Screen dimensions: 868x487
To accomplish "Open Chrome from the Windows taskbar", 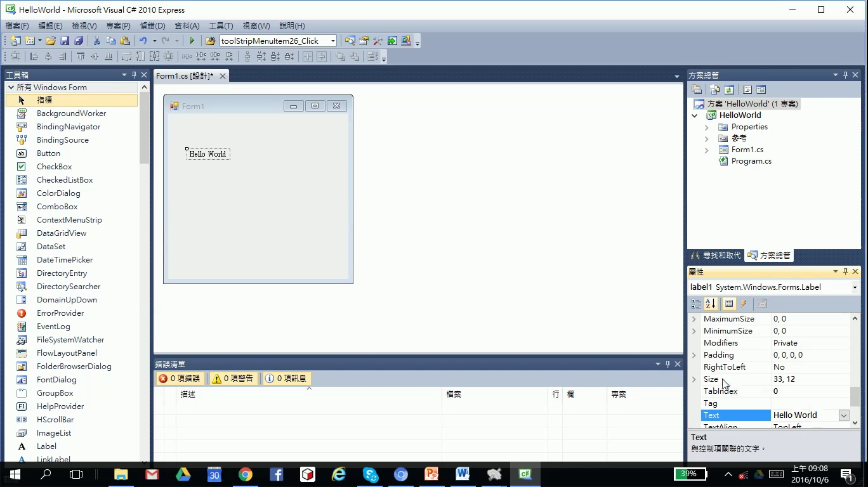I will pos(246,474).
